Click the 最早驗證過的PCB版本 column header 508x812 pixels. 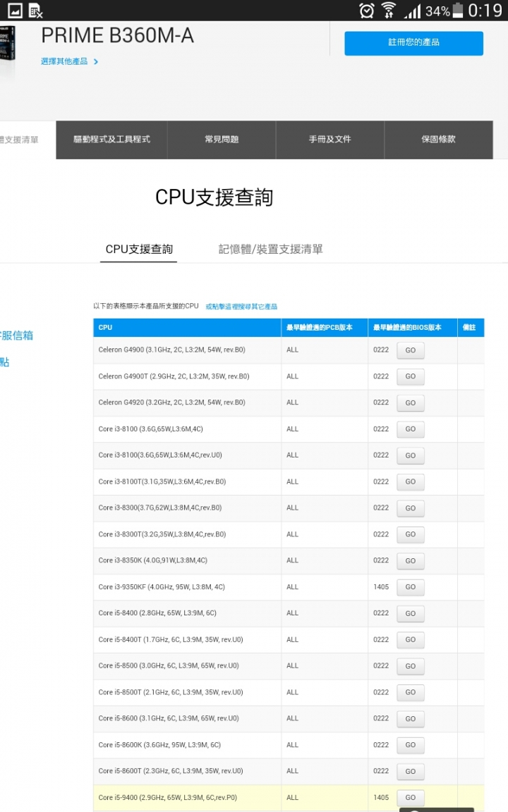325,328
